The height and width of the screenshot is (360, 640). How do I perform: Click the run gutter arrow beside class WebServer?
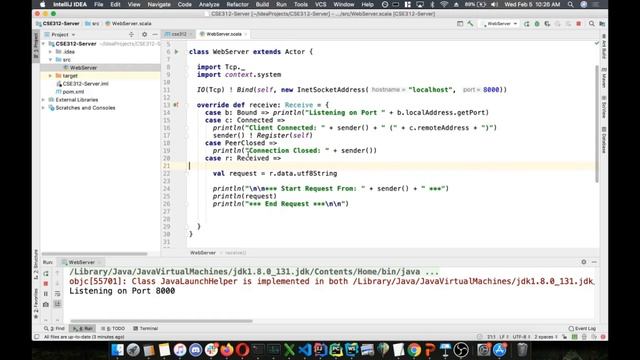point(176,52)
